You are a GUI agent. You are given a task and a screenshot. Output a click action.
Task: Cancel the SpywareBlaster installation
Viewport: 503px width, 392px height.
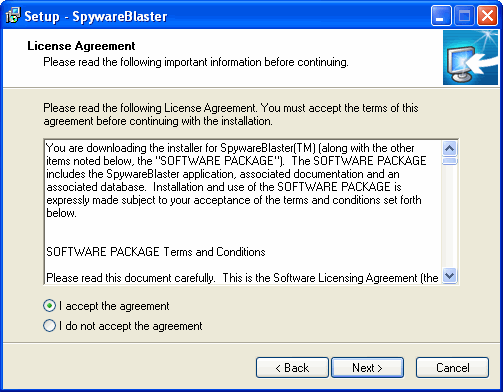tap(453, 368)
